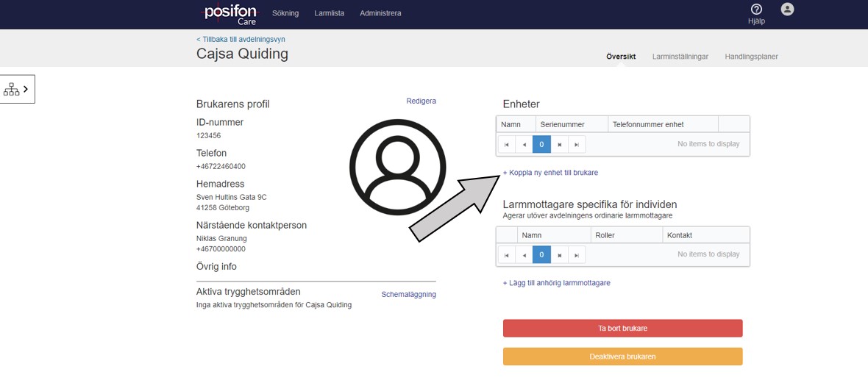Click the large user profile avatar

tap(397, 166)
